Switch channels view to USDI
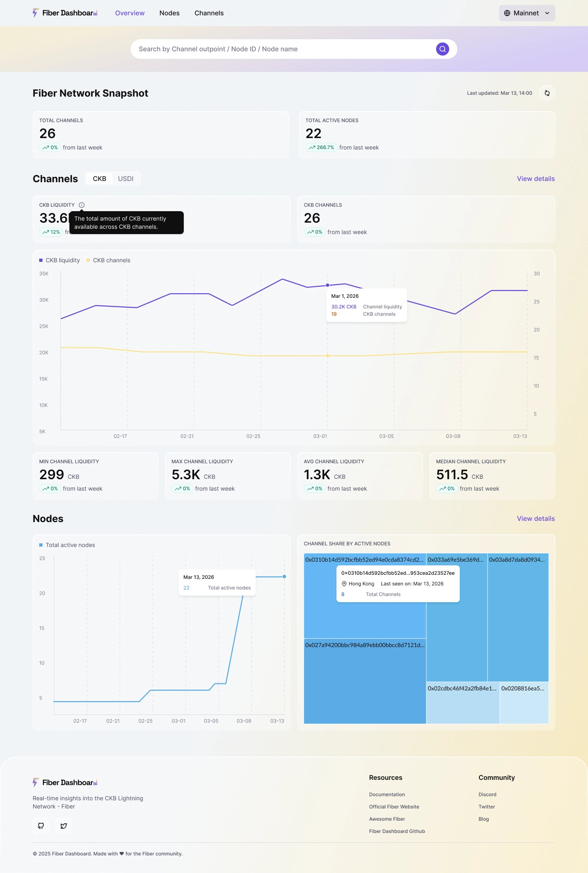The image size is (588, 873). (x=126, y=179)
